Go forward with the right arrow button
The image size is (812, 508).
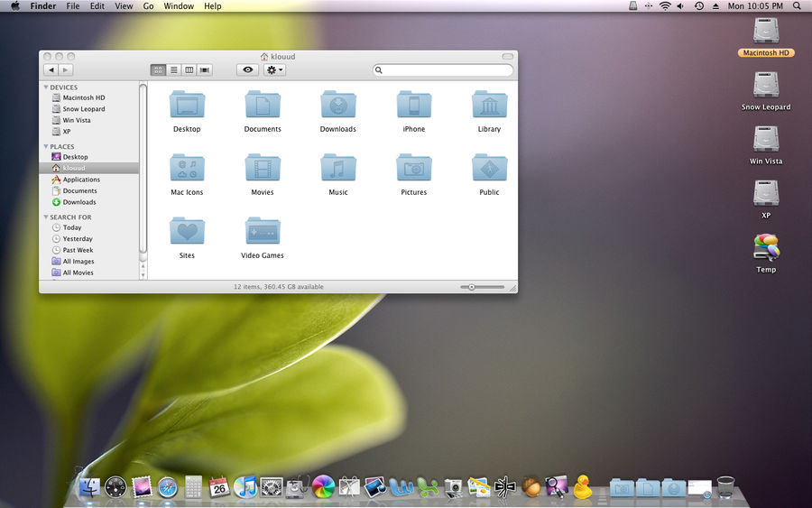(x=65, y=69)
